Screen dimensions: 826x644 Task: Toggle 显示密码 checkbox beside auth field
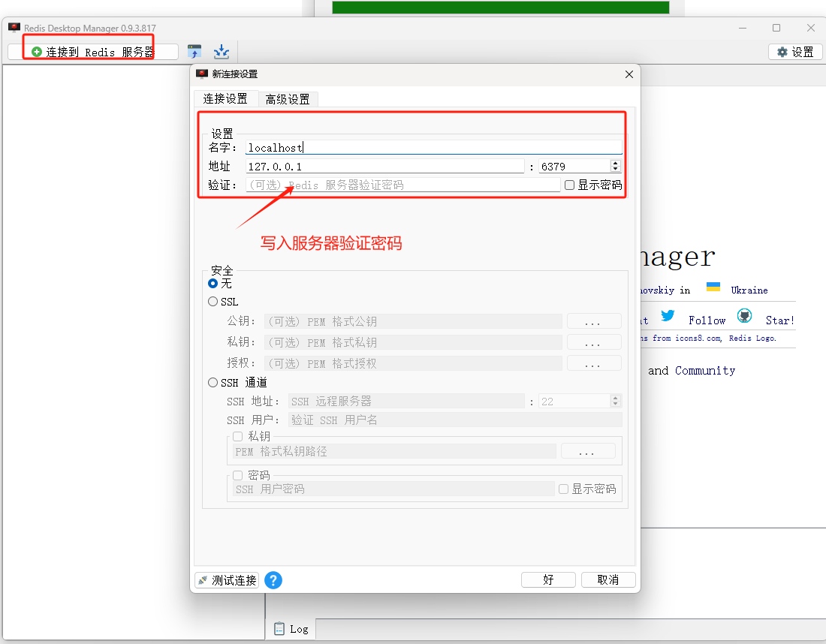(569, 185)
